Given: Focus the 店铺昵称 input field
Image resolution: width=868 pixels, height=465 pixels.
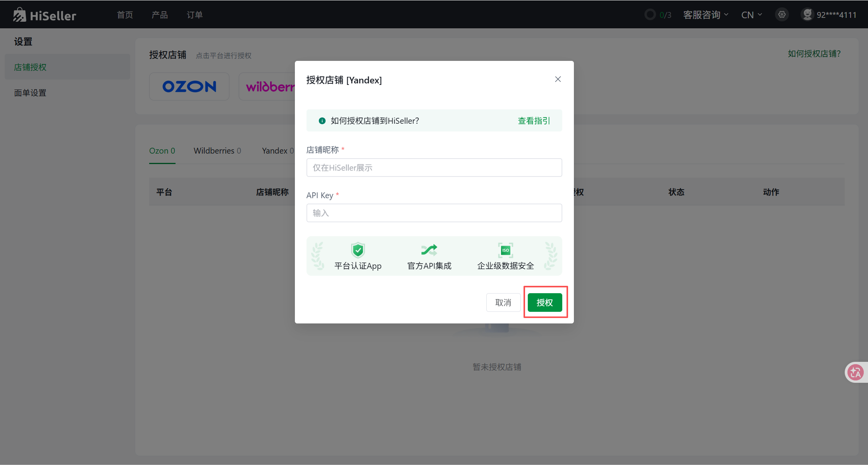Looking at the screenshot, I should 434,168.
